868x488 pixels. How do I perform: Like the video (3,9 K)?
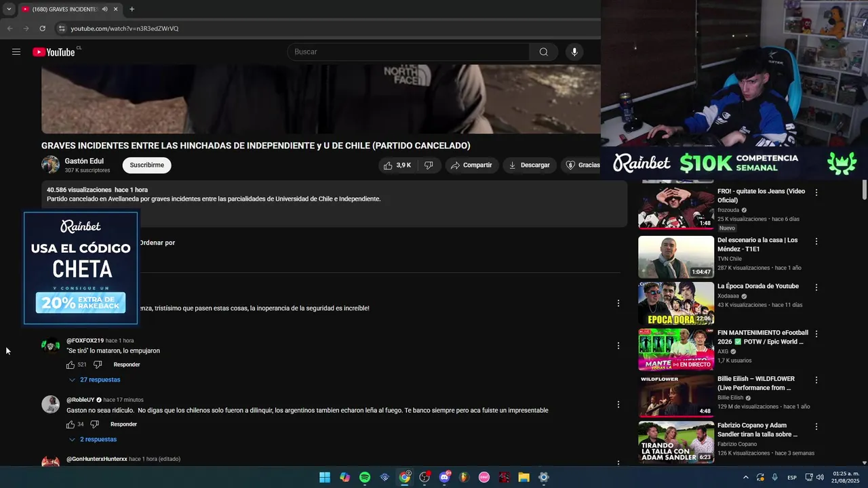(x=397, y=165)
